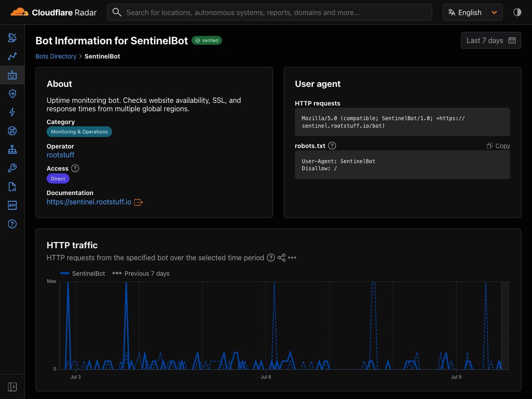Open the English language dropdown

click(473, 12)
